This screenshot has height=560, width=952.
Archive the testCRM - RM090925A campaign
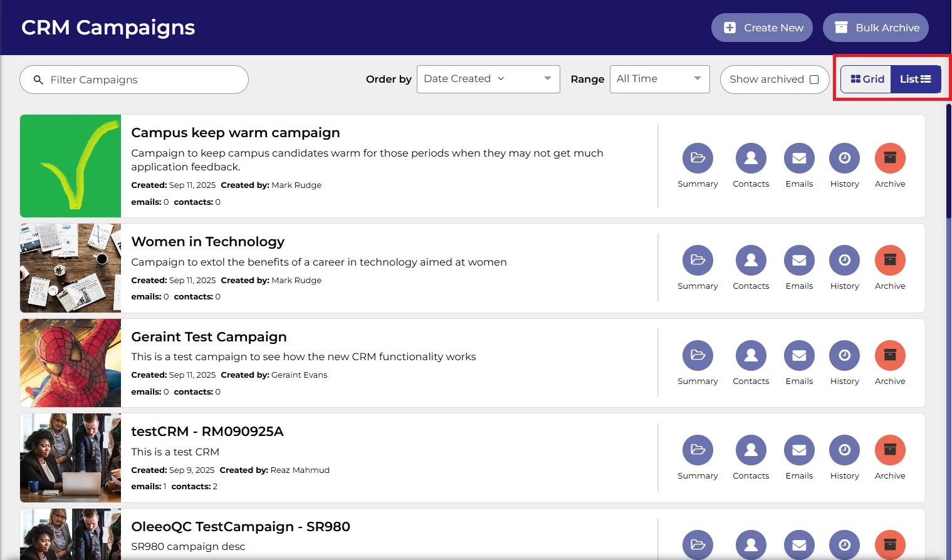890,450
